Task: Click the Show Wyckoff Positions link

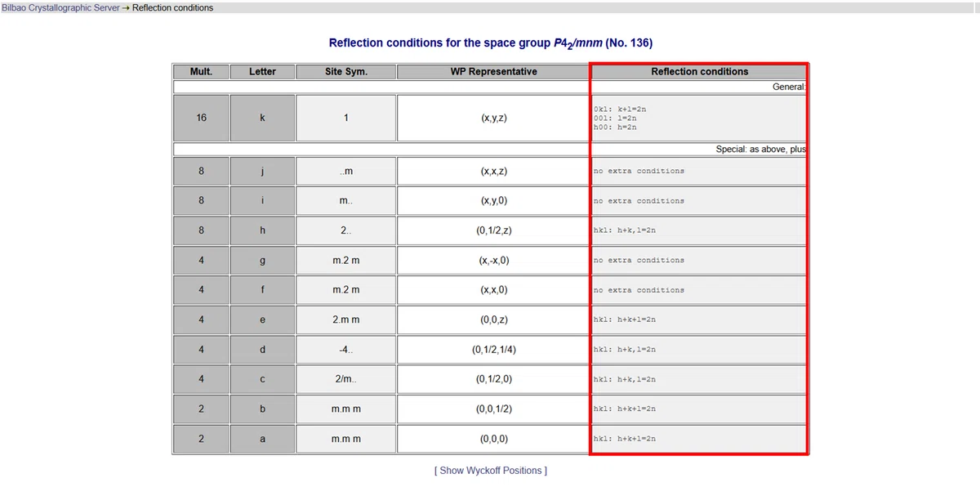Action: tap(491, 471)
